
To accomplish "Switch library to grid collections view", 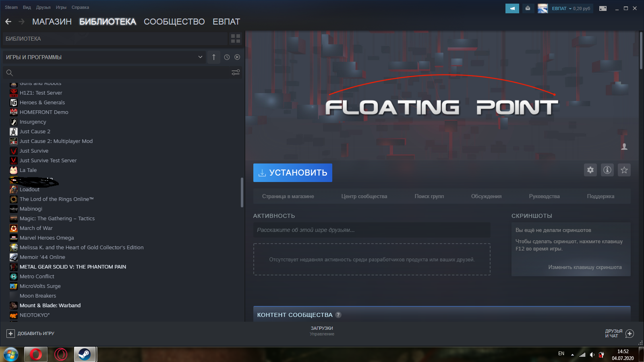I will [236, 39].
